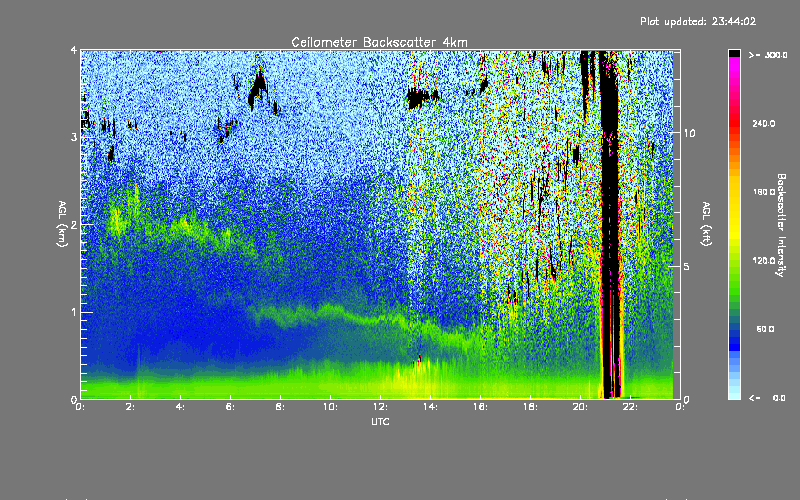Click the '6:' tick on the UTC axis
The height and width of the screenshot is (500, 800).
click(x=230, y=407)
